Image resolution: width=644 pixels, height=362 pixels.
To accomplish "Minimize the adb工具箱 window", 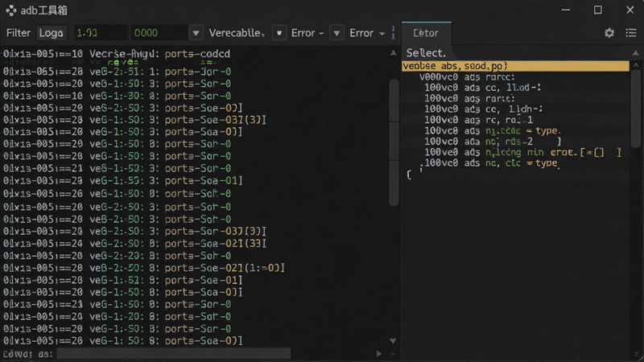I will (566, 10).
